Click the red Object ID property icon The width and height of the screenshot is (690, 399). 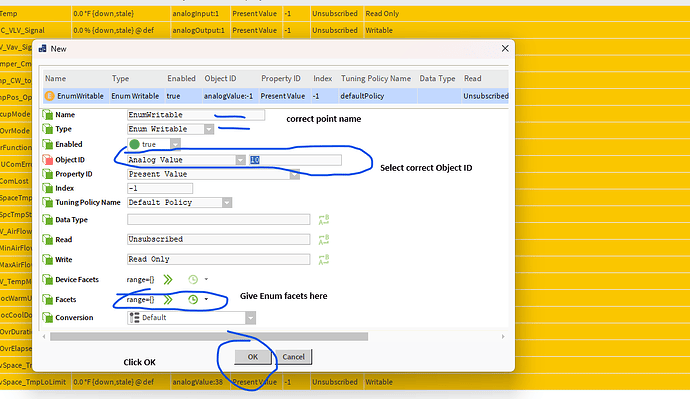(x=48, y=160)
